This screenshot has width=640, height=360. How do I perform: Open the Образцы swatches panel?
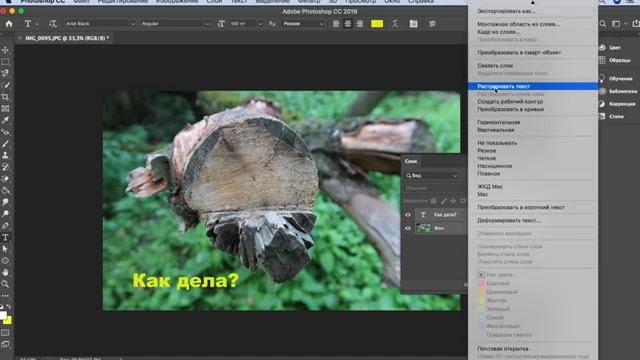pos(602,60)
